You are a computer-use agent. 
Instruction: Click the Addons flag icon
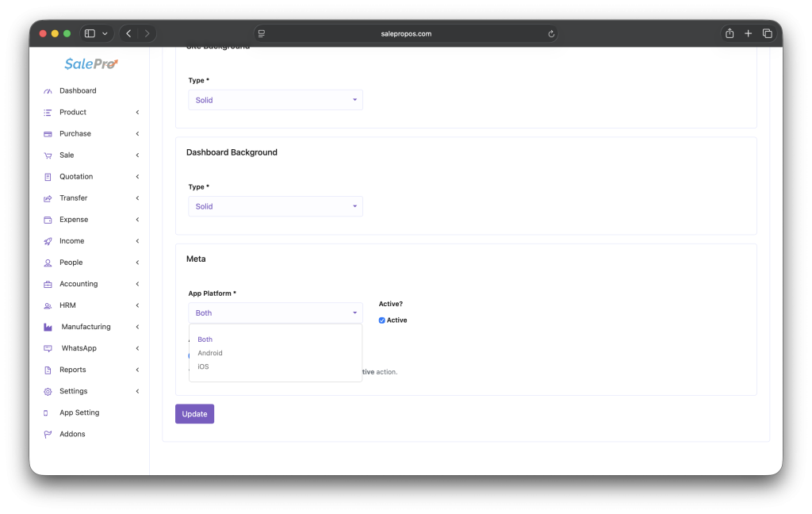(x=48, y=435)
